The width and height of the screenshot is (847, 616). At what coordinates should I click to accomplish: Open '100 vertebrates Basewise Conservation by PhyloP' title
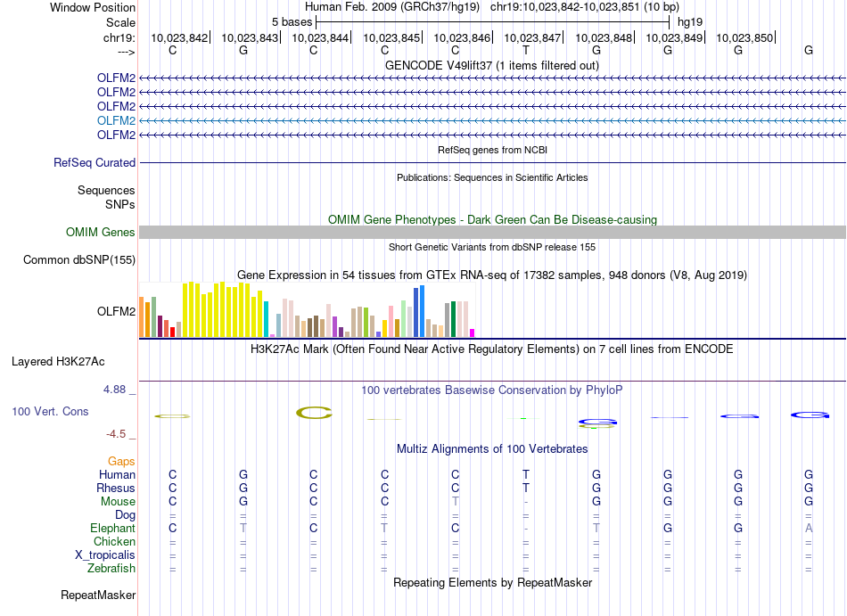(492, 390)
